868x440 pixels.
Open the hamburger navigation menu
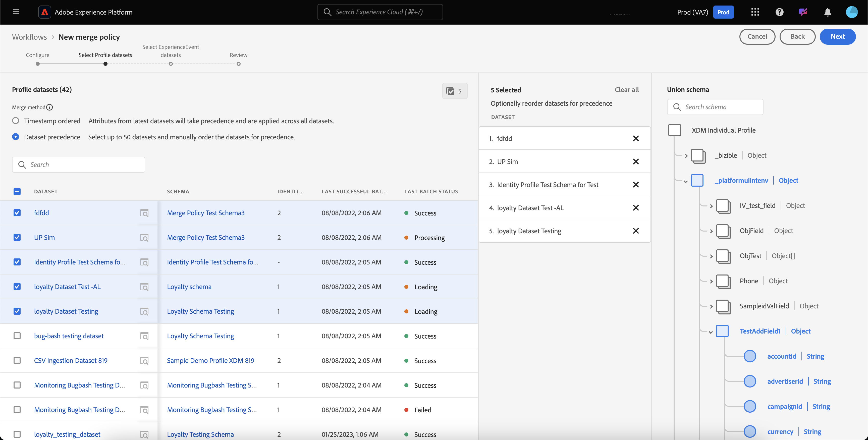coord(16,12)
